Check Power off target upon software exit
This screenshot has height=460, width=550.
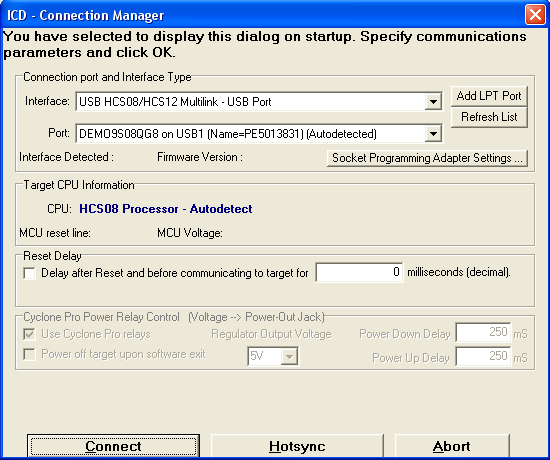29,354
